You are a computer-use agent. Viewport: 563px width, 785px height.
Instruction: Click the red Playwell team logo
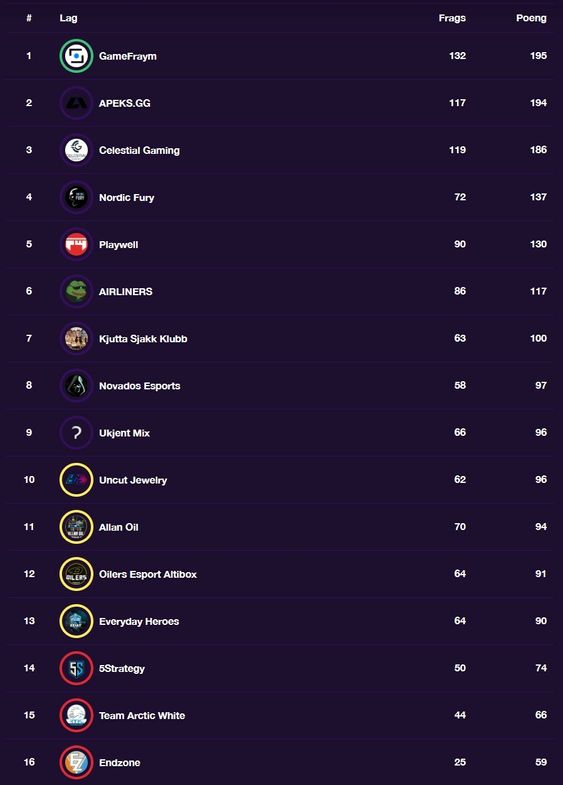pyautogui.click(x=76, y=244)
